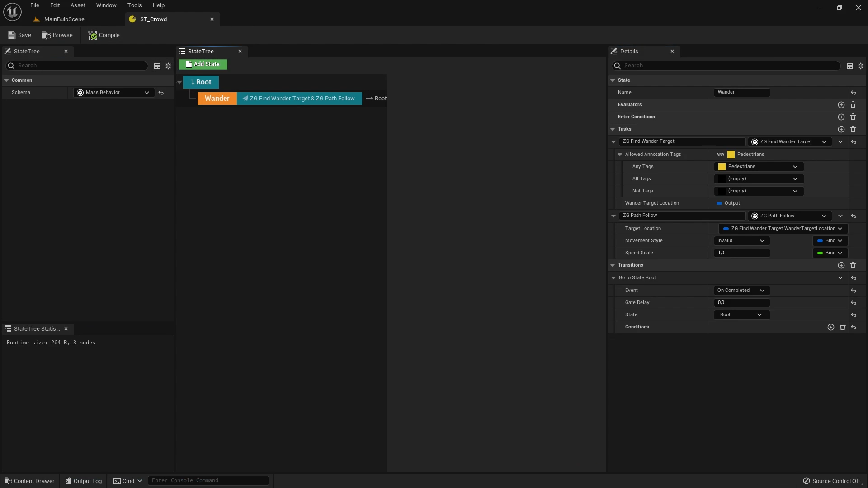Collapse Allowed Annotation Tags section
Screen dimensions: 868x488
point(620,155)
